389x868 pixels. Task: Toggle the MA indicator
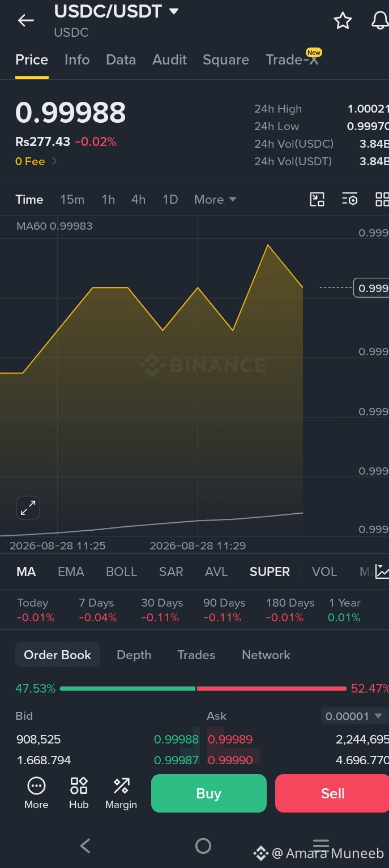click(x=26, y=571)
